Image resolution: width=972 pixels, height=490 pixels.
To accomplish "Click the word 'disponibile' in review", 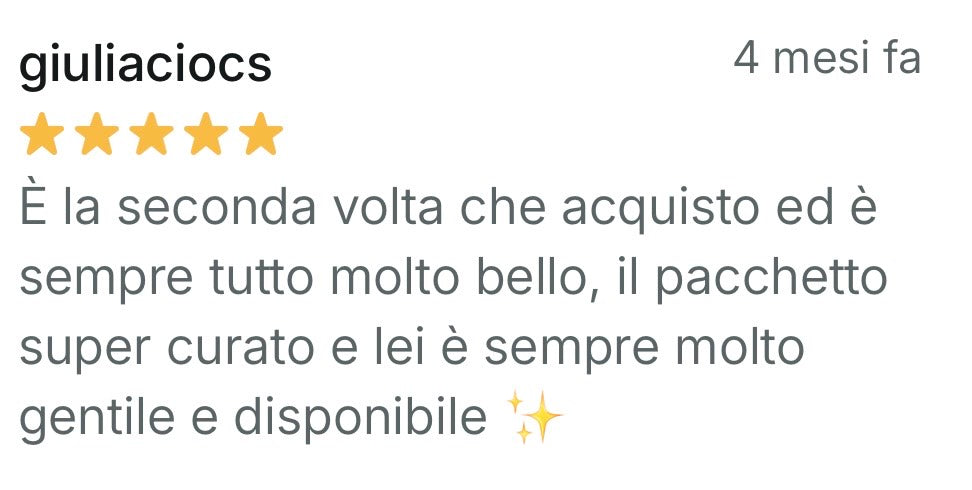I will coord(360,417).
